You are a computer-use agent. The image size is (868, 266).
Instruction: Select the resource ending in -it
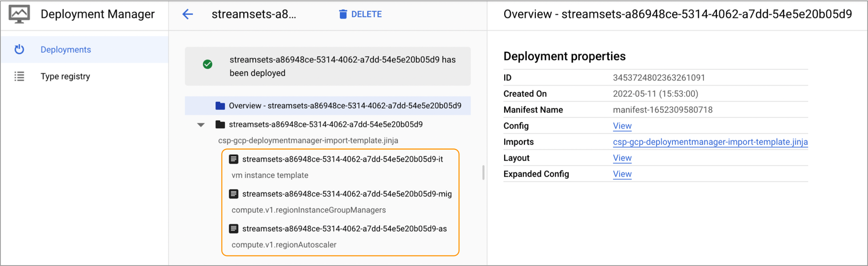coord(342,159)
